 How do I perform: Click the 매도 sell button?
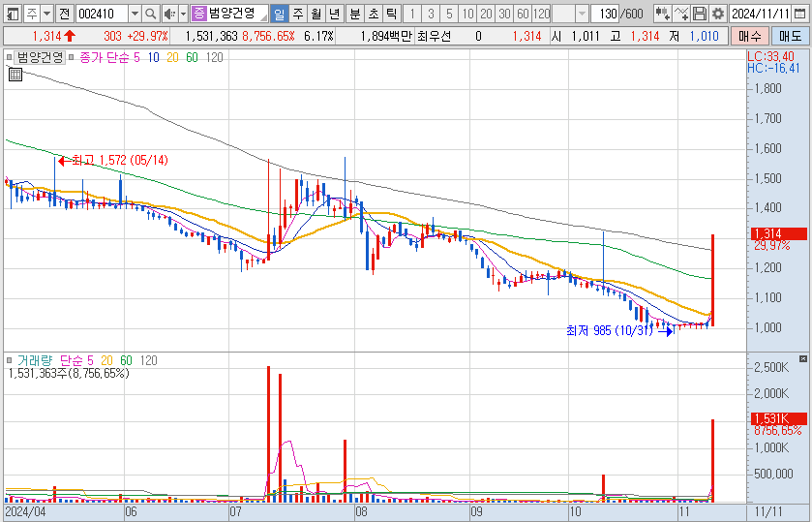(791, 36)
